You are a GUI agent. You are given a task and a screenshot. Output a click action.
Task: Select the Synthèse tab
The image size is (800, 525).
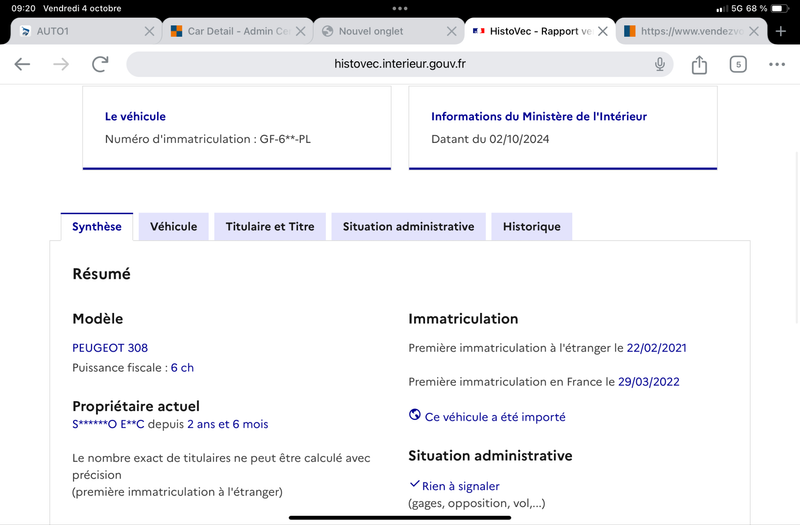(97, 227)
